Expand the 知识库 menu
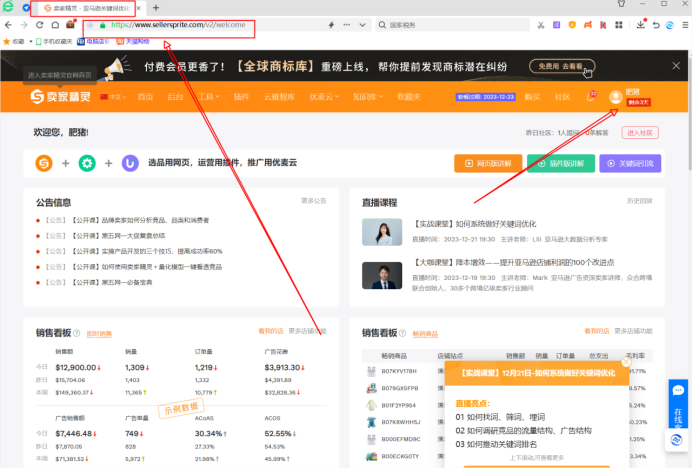The height and width of the screenshot is (469, 692). (368, 97)
